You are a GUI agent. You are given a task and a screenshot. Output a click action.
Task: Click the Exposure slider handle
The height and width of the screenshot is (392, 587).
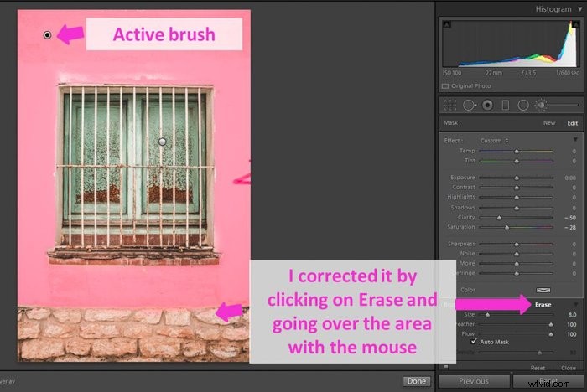[517, 178]
